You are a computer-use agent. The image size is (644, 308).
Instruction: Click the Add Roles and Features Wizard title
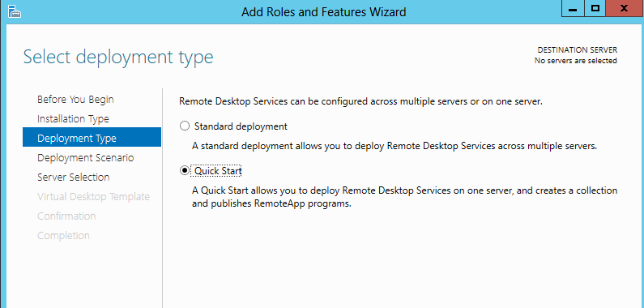pyautogui.click(x=324, y=12)
